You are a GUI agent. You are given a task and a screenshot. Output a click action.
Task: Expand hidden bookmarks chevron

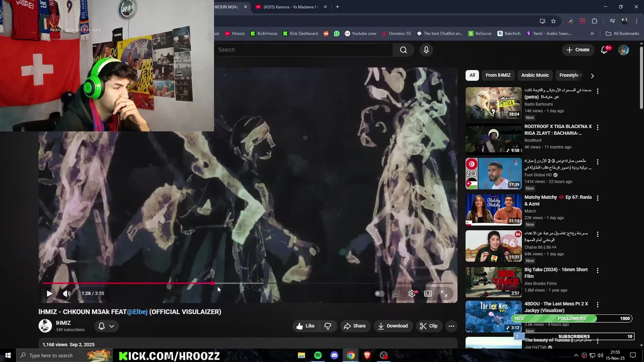coord(592,34)
